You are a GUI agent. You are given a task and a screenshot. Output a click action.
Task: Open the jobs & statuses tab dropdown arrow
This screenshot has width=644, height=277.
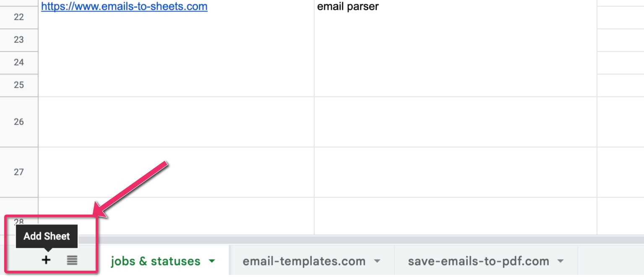pos(212,261)
